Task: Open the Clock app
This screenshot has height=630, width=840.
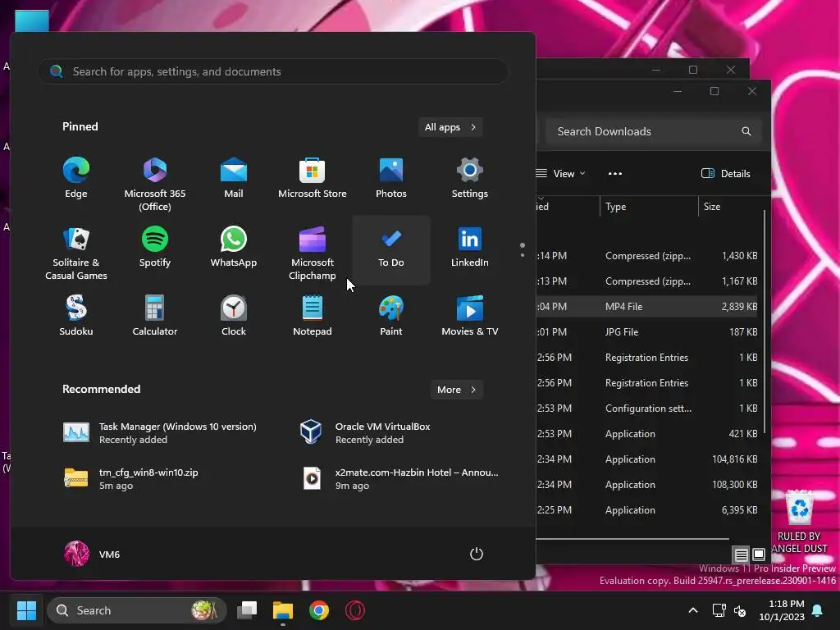Action: click(x=234, y=316)
